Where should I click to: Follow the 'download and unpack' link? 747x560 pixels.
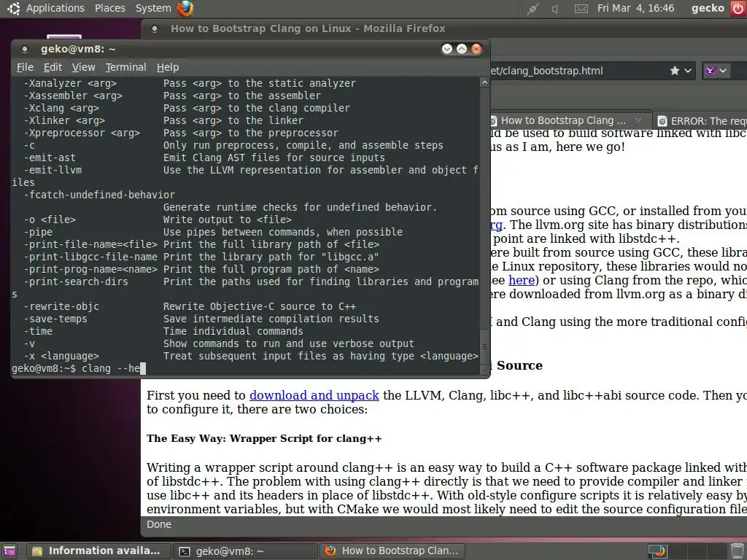(x=314, y=395)
